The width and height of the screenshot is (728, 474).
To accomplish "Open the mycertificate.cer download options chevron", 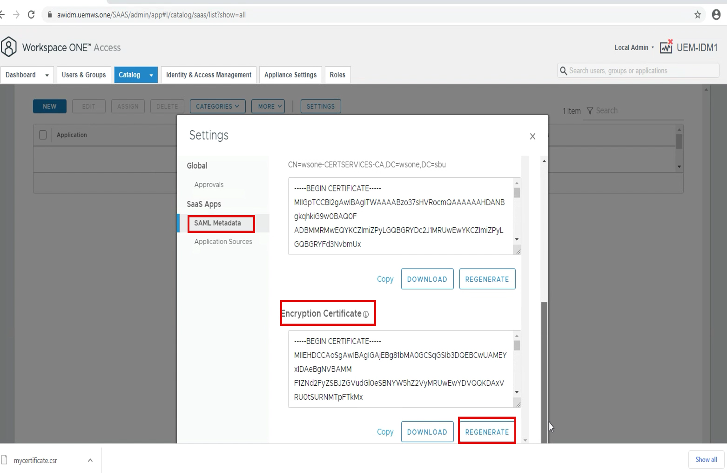I will (x=90, y=460).
